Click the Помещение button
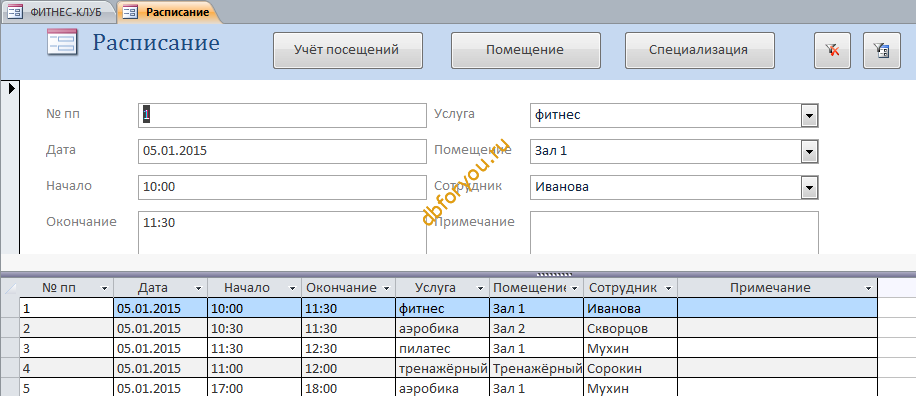The image size is (916, 396). [525, 50]
